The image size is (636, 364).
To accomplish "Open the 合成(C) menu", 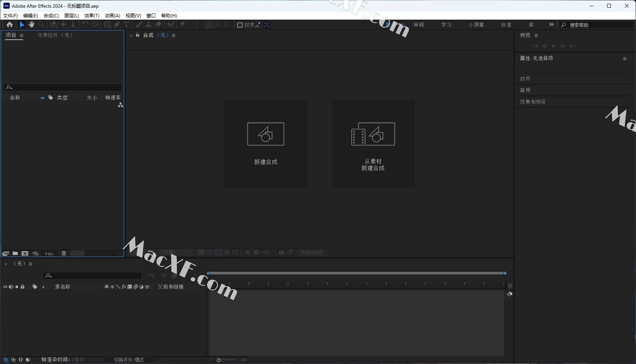I will pos(51,16).
